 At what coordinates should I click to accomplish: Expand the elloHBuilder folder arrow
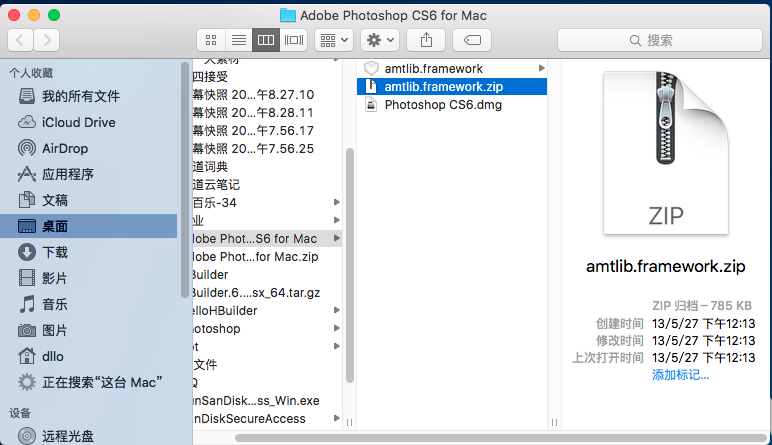337,310
